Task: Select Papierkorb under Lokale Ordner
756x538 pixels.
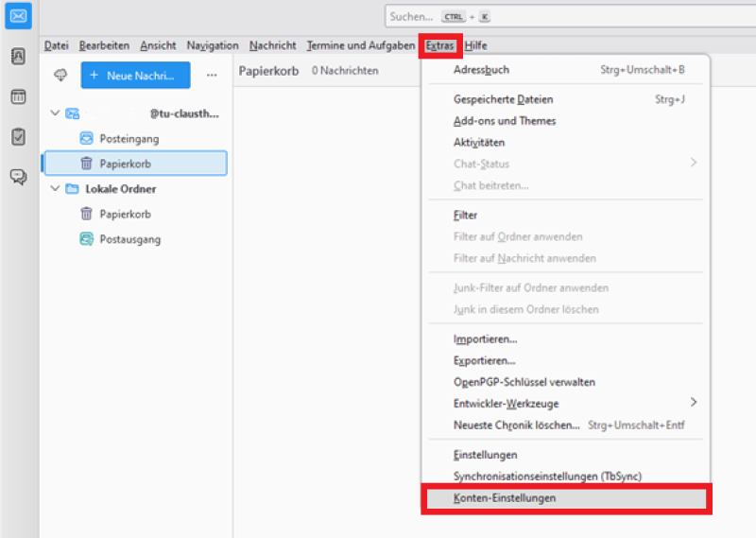Action: 125,214
